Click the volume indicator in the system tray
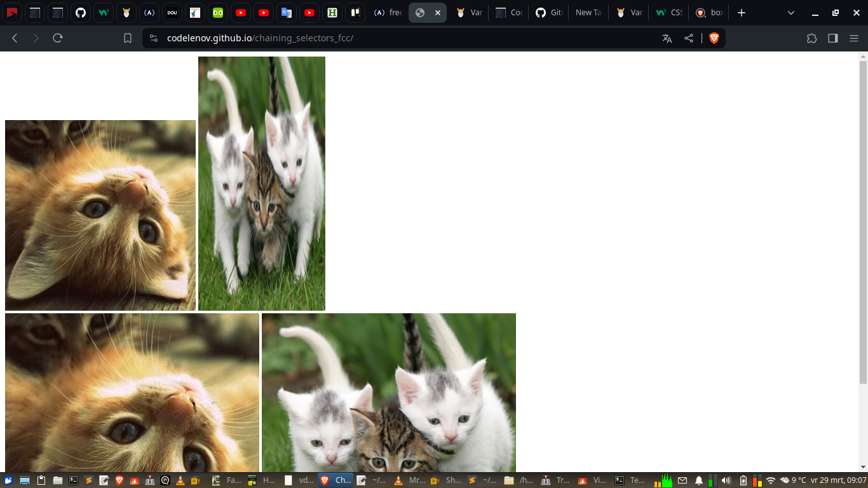868x488 pixels. pyautogui.click(x=726, y=480)
